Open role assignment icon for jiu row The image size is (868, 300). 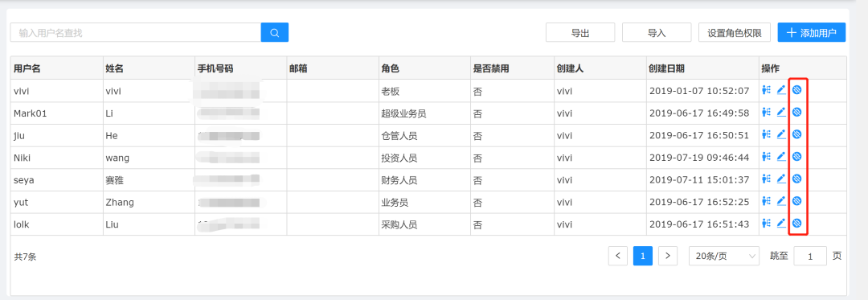click(767, 134)
